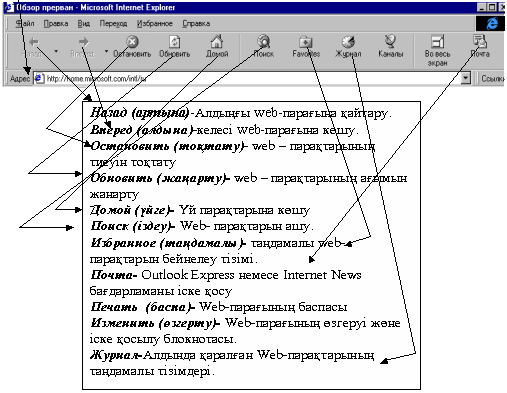Stop loading with the Остановить icon
This screenshot has width=507, height=393.
point(132,42)
